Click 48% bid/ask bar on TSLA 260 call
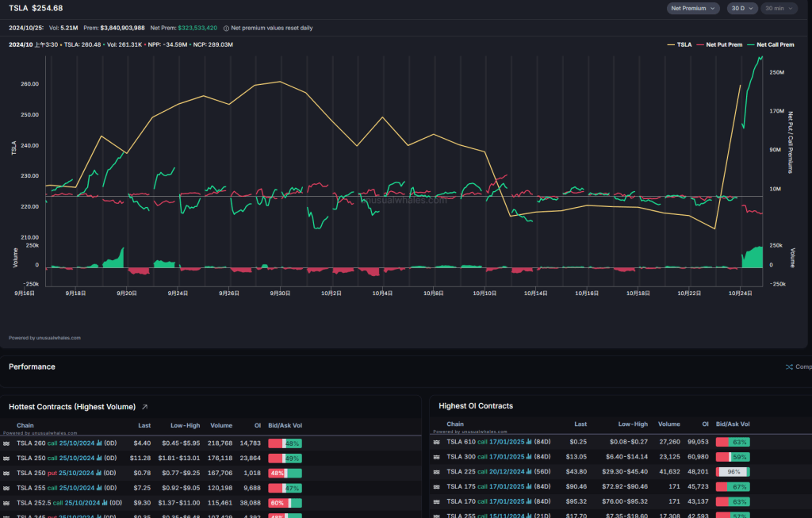 285,443
